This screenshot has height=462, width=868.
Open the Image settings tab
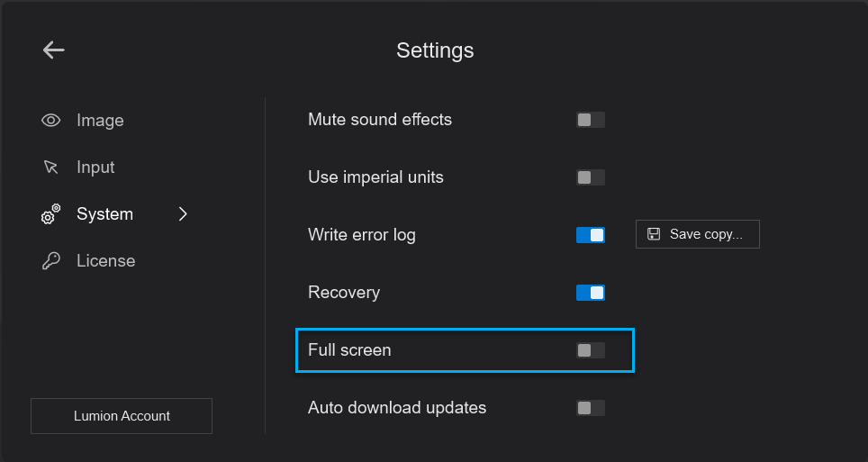(x=100, y=121)
